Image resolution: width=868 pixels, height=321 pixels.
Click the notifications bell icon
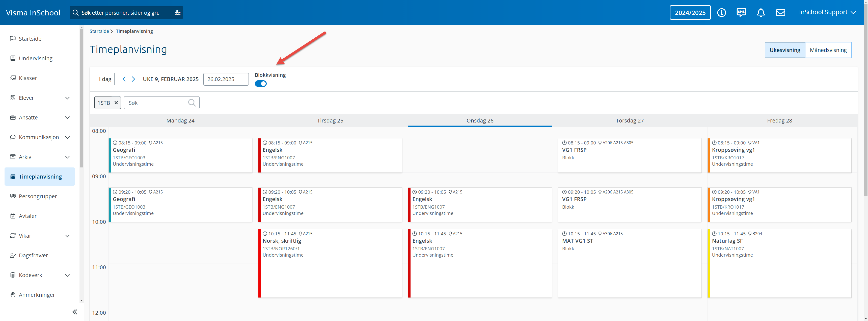[761, 12]
